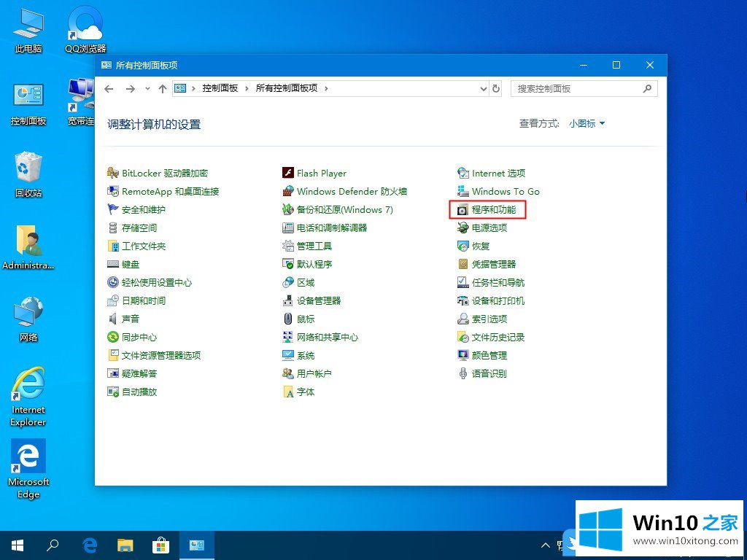Click the 日期和时间 clock icon
The height and width of the screenshot is (560, 747).
pyautogui.click(x=113, y=300)
